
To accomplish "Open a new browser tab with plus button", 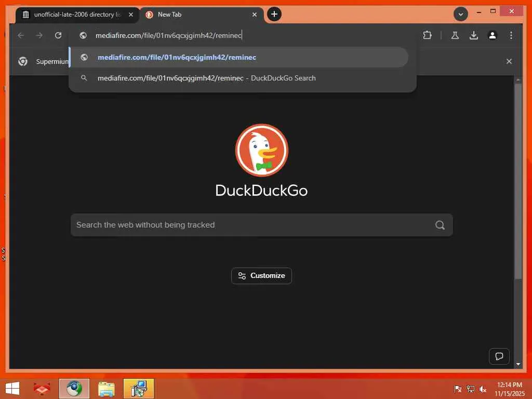I will (x=274, y=14).
